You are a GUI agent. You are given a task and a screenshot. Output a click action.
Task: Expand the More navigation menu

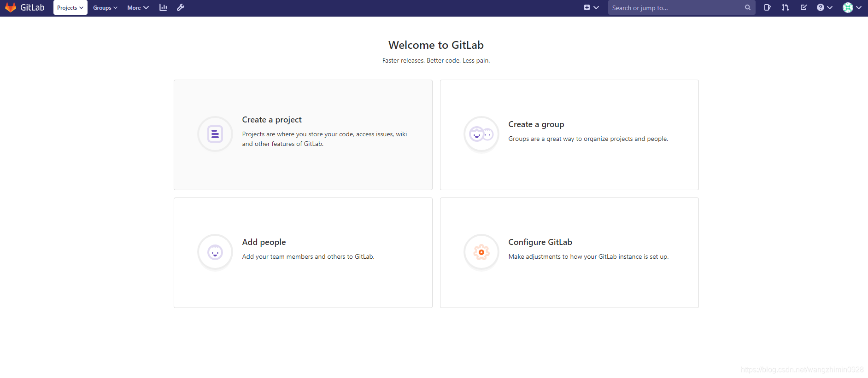click(x=138, y=7)
